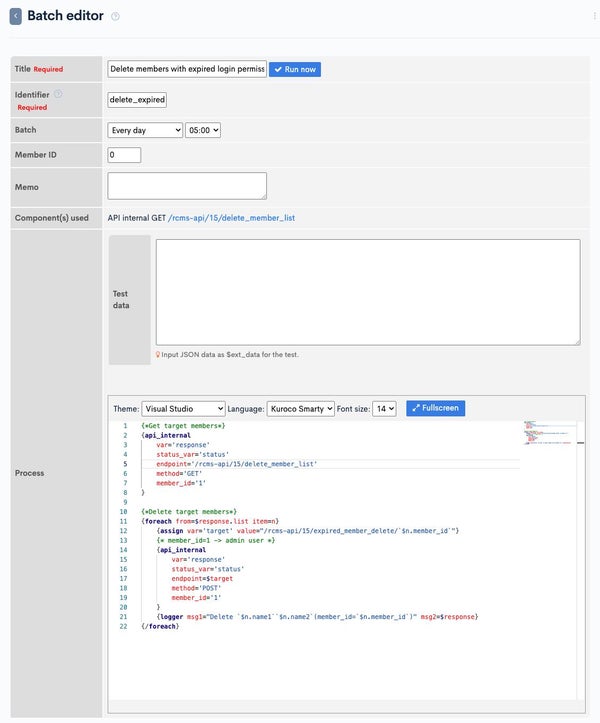The width and height of the screenshot is (600, 723).
Task: Click the endpoint=$target code line
Action: click(202, 578)
